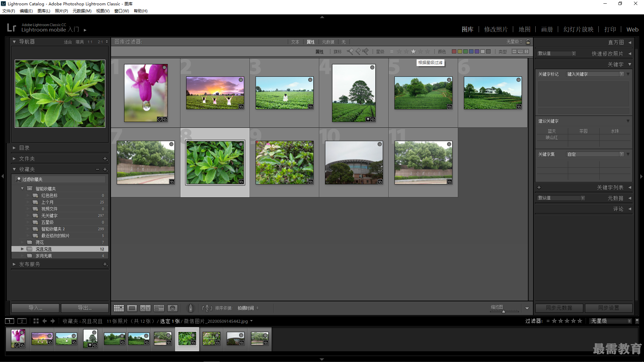The width and height of the screenshot is (644, 362).
Task: Open second window display button 2
Action: [x=22, y=321]
